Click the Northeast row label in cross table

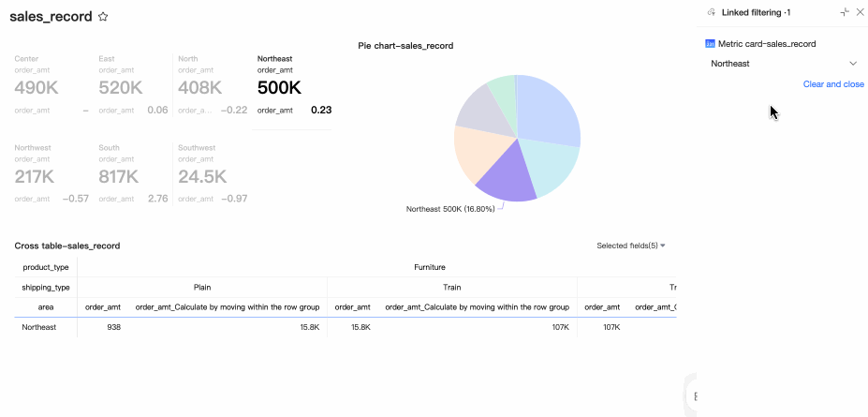pos(39,327)
